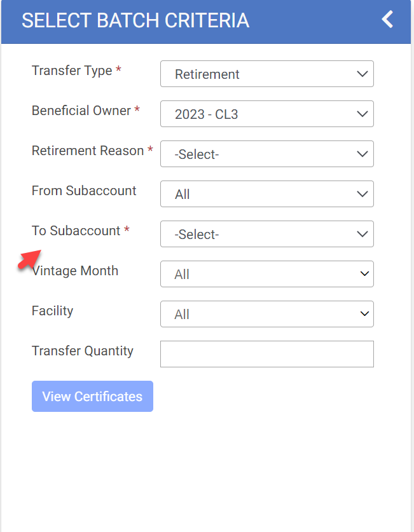Click the From Subaccount field label
The width and height of the screenshot is (414, 532).
pyautogui.click(x=84, y=191)
